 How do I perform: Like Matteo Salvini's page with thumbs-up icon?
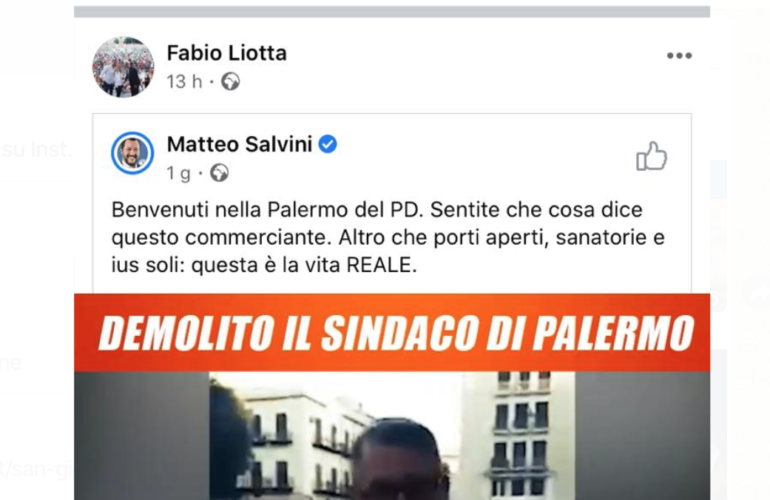click(652, 156)
